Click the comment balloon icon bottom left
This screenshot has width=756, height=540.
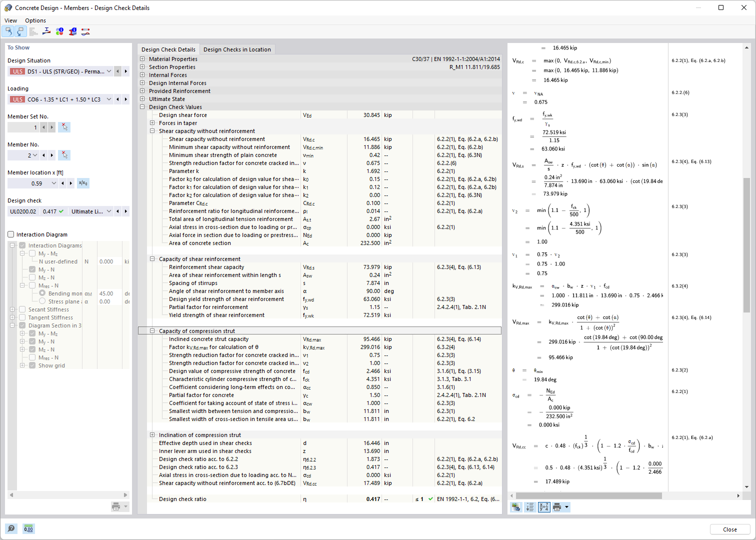[x=11, y=528]
